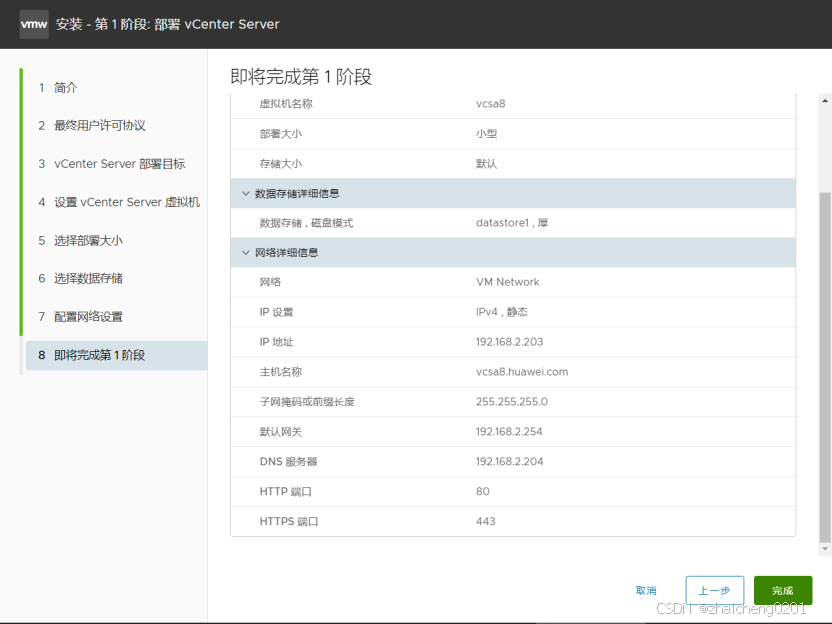Viewport: 832px width, 624px height.
Task: Click the DNS 服务器 label
Action: click(288, 462)
